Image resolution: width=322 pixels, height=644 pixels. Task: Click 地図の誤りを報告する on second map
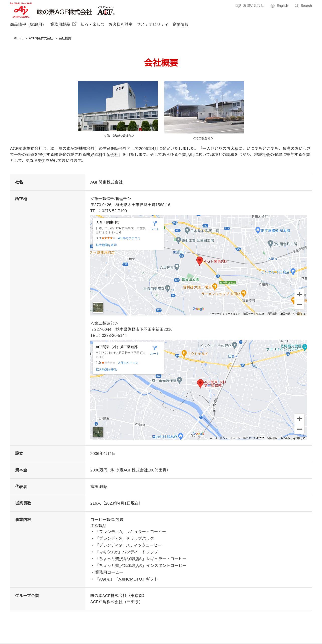click(x=293, y=438)
